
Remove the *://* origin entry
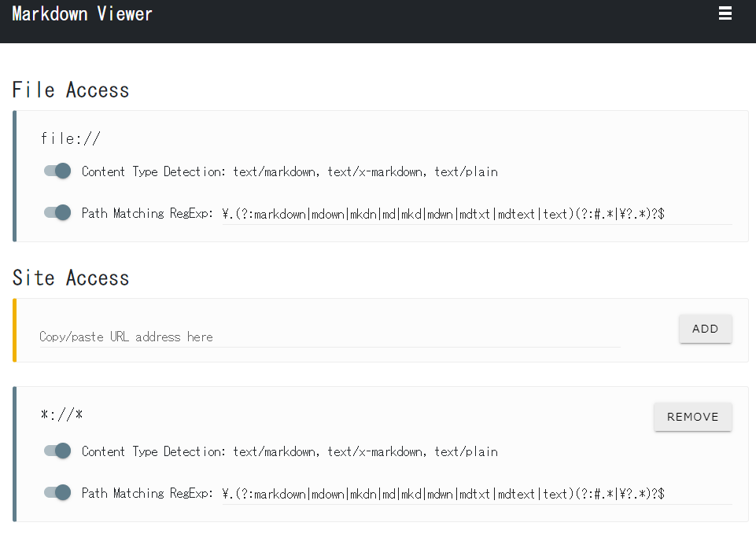(x=692, y=417)
